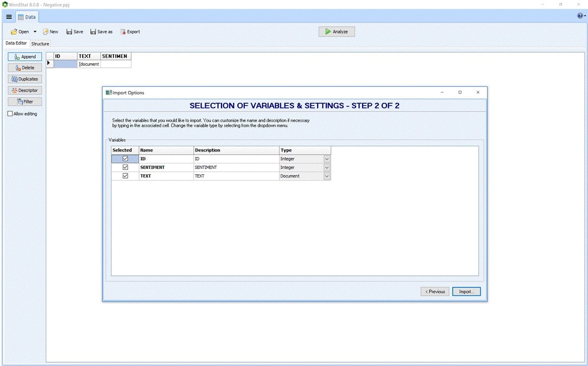Select the Data tab at top
Screen dimensions: 588x366
[27, 17]
